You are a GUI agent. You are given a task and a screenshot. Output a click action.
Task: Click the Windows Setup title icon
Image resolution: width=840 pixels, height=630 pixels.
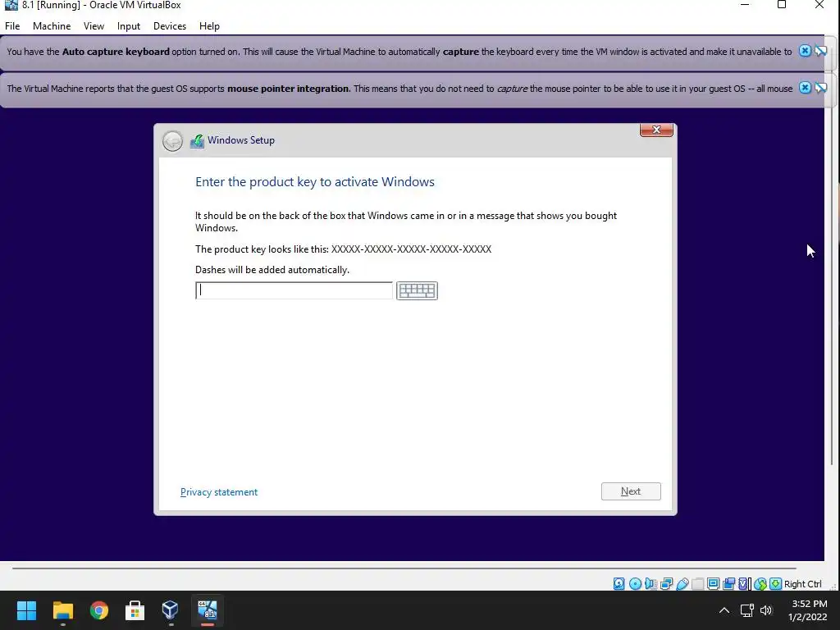pyautogui.click(x=197, y=141)
